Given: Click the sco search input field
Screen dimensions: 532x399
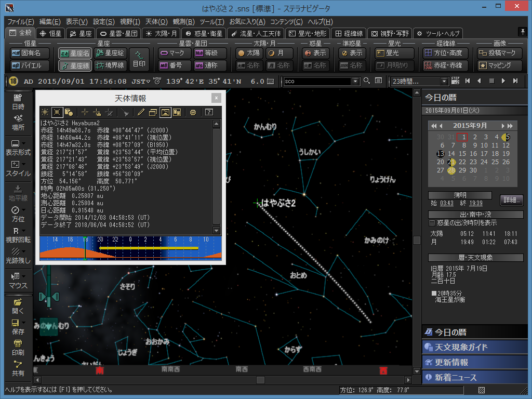Looking at the screenshot, I should click(x=317, y=81).
